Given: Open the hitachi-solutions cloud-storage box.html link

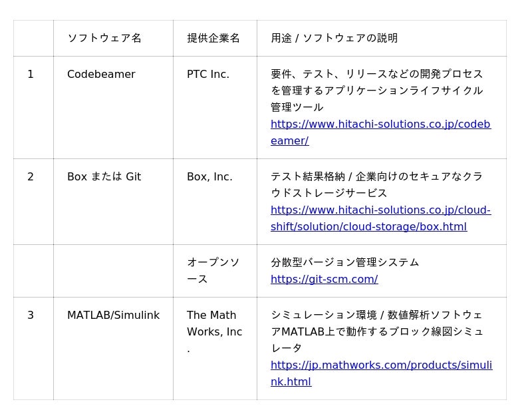Looking at the screenshot, I should pos(380,210).
